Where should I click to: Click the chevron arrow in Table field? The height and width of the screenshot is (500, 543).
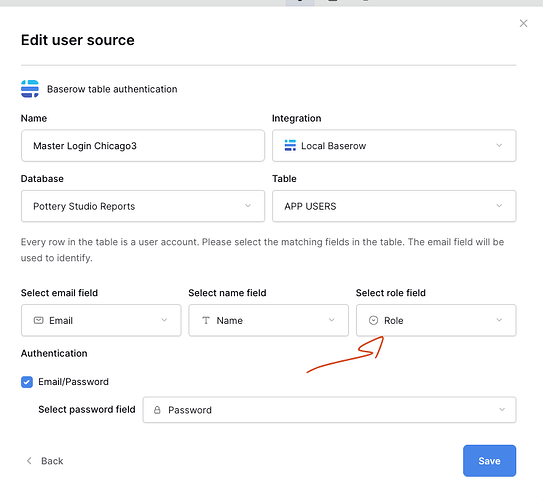pos(499,206)
